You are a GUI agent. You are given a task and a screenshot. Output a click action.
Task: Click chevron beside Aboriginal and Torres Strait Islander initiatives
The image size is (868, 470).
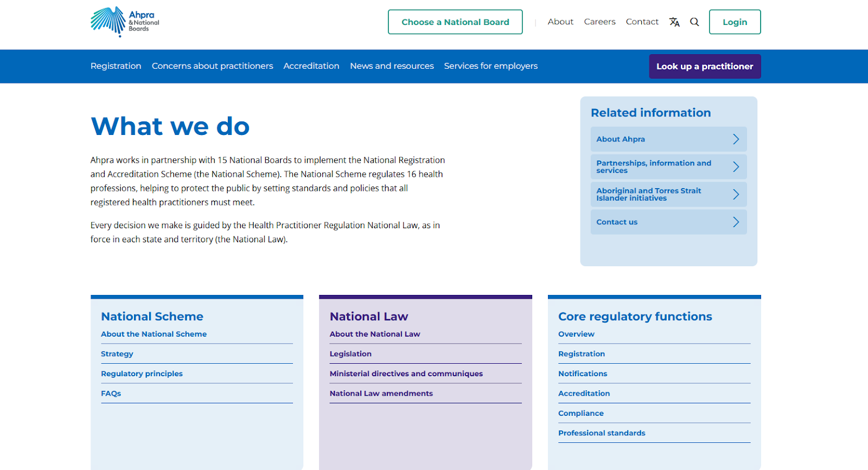(736, 195)
